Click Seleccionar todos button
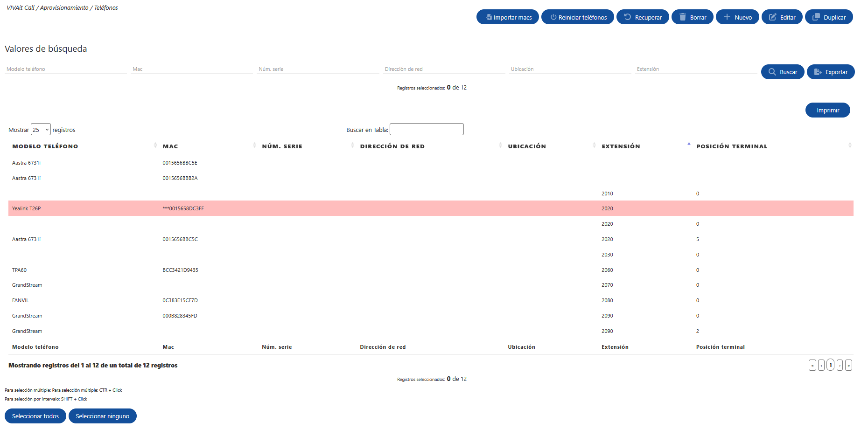Image resolution: width=868 pixels, height=429 pixels. point(35,416)
